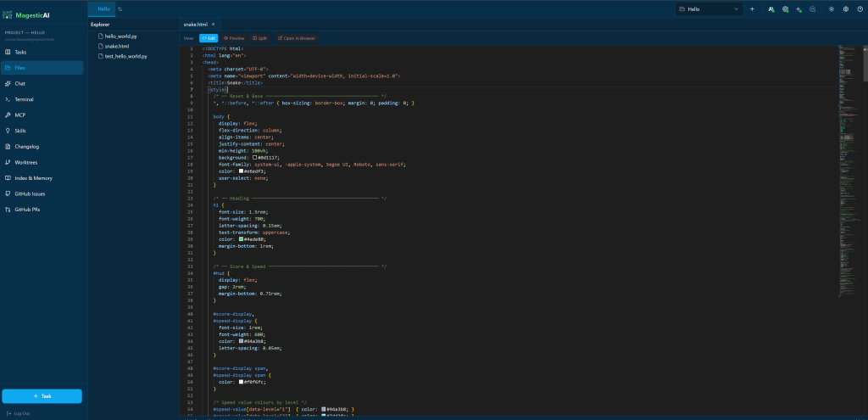
Task: Click color swatch on line 44
Action: click(x=242, y=341)
